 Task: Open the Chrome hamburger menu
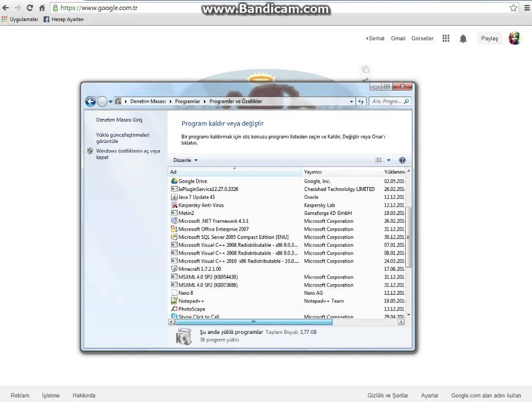pos(527,7)
